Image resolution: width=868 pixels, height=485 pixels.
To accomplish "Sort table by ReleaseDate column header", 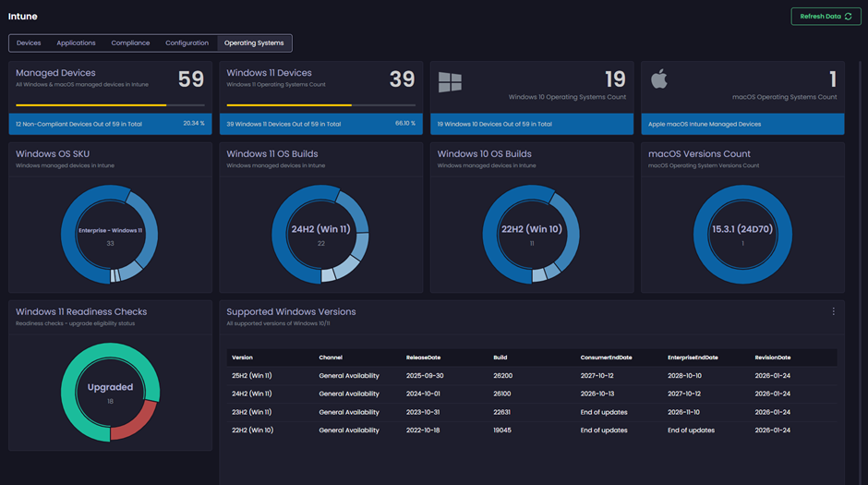I will 423,358.
